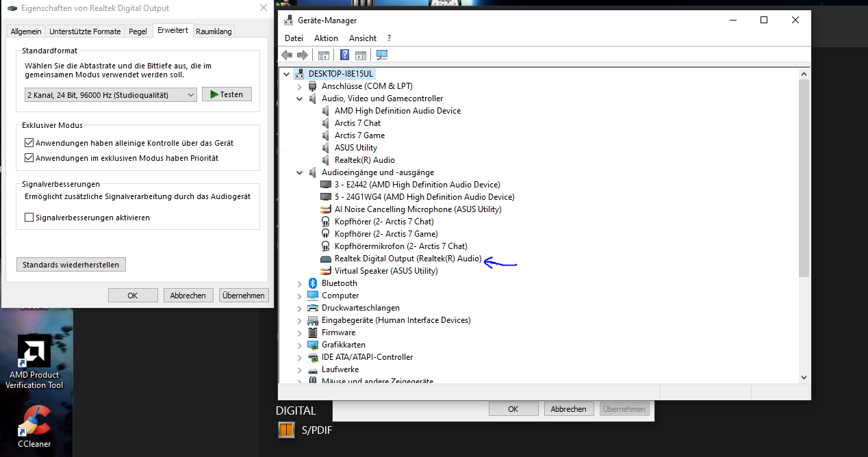Screen dimensions: 868x457
Task: Select Arctis 7 Game device under controllers
Action: [x=359, y=135]
